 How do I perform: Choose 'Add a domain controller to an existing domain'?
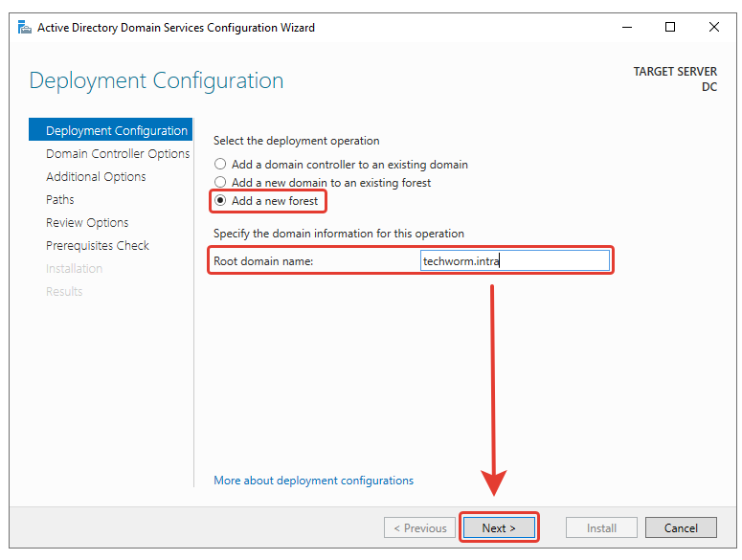pos(221,165)
